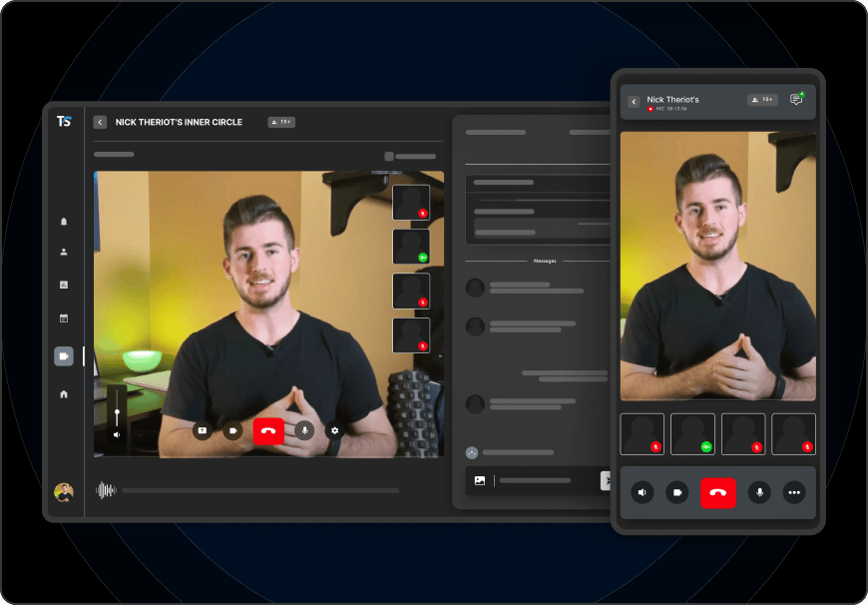Click settings gear on desktop video controls
868x605 pixels.
pyautogui.click(x=335, y=430)
